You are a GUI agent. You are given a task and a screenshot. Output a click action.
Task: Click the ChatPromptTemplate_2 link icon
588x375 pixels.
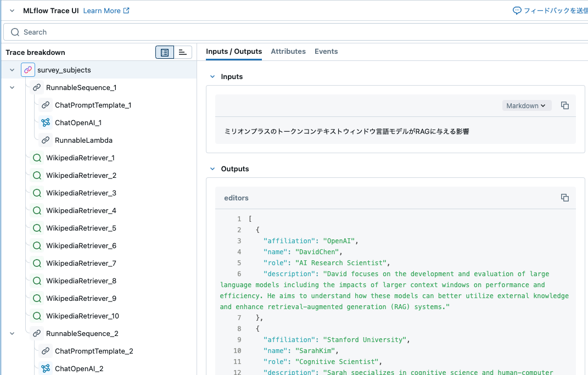point(46,351)
